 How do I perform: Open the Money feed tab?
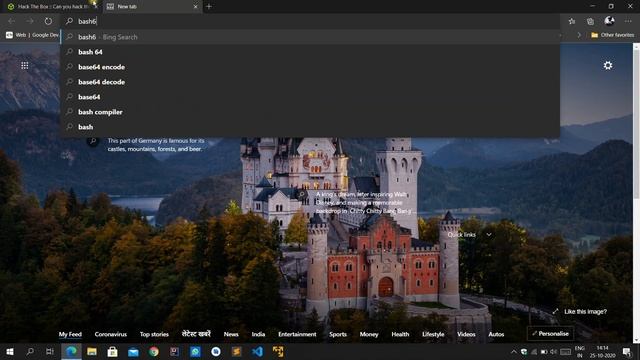pos(369,334)
